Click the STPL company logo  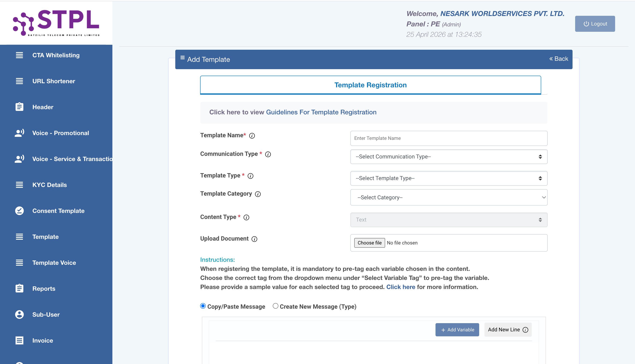(56, 22)
